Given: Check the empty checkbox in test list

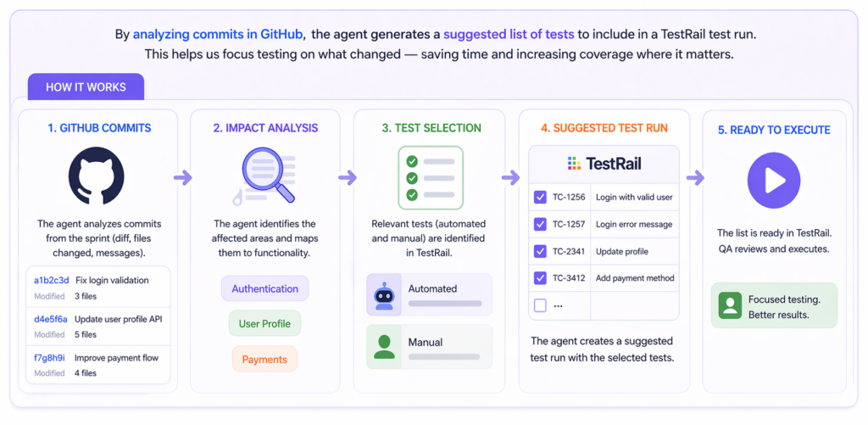Looking at the screenshot, I should pyautogui.click(x=540, y=305).
